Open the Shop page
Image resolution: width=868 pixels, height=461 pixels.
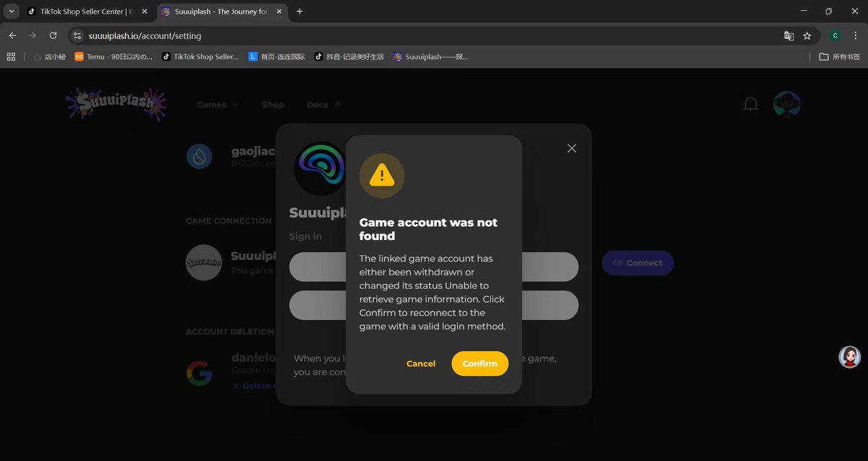pyautogui.click(x=273, y=105)
